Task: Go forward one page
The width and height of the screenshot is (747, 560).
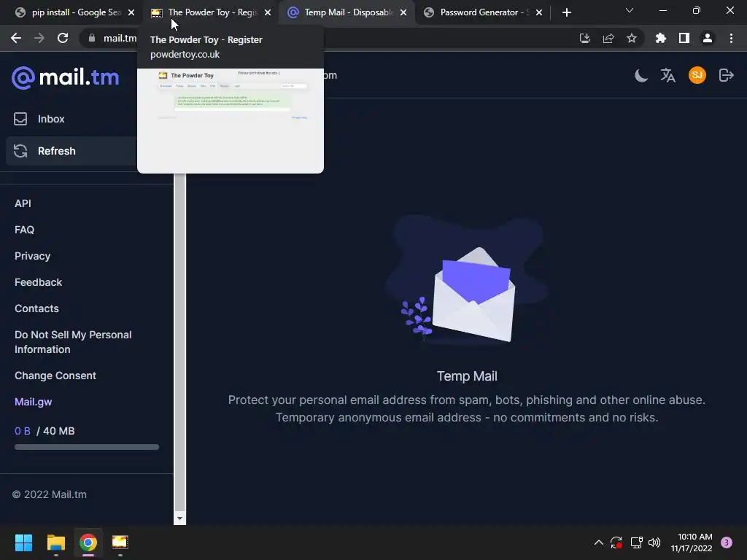Action: (x=39, y=38)
